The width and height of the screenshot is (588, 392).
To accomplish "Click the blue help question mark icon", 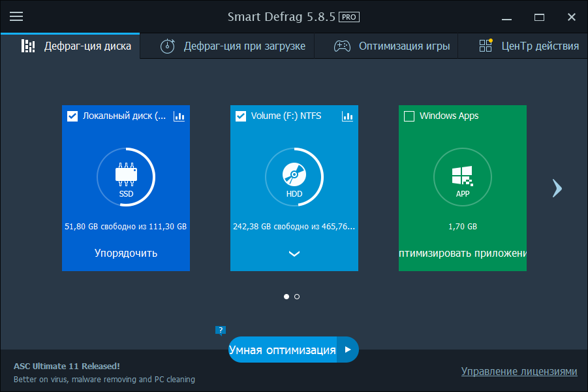I will click(x=221, y=330).
